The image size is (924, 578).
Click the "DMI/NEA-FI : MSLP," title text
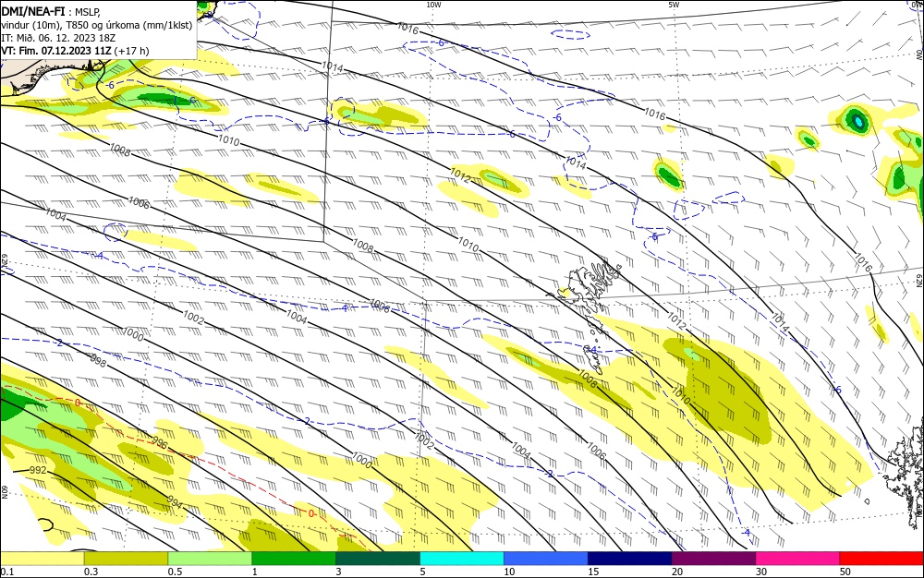click(x=51, y=11)
